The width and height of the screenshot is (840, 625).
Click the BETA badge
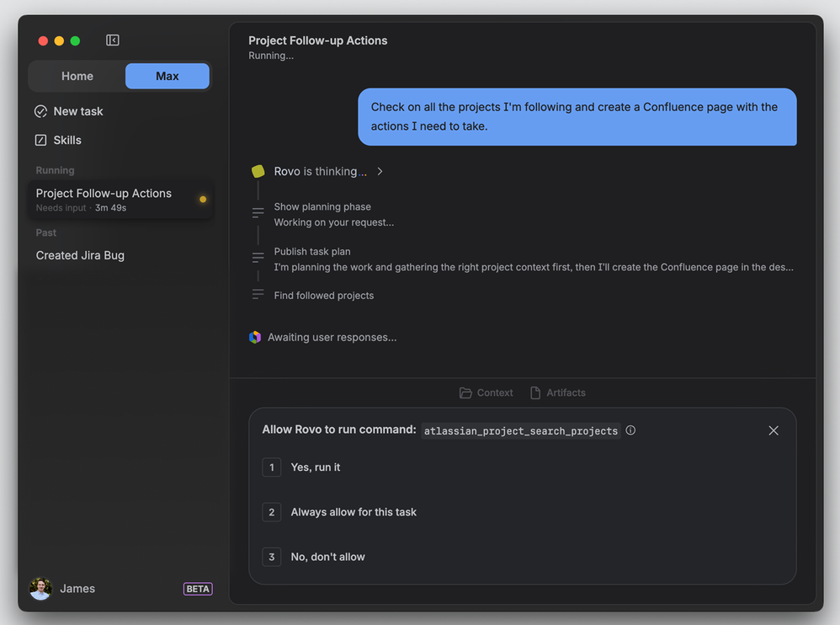198,589
